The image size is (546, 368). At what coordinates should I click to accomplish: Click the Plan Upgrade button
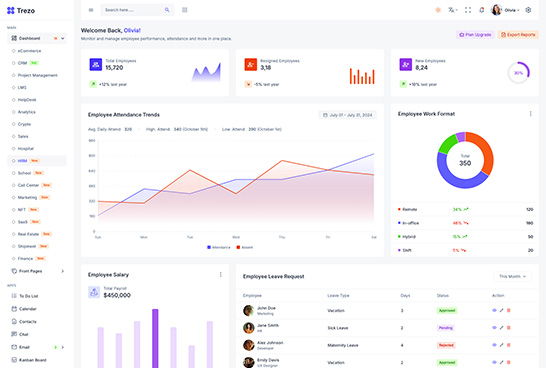point(475,35)
